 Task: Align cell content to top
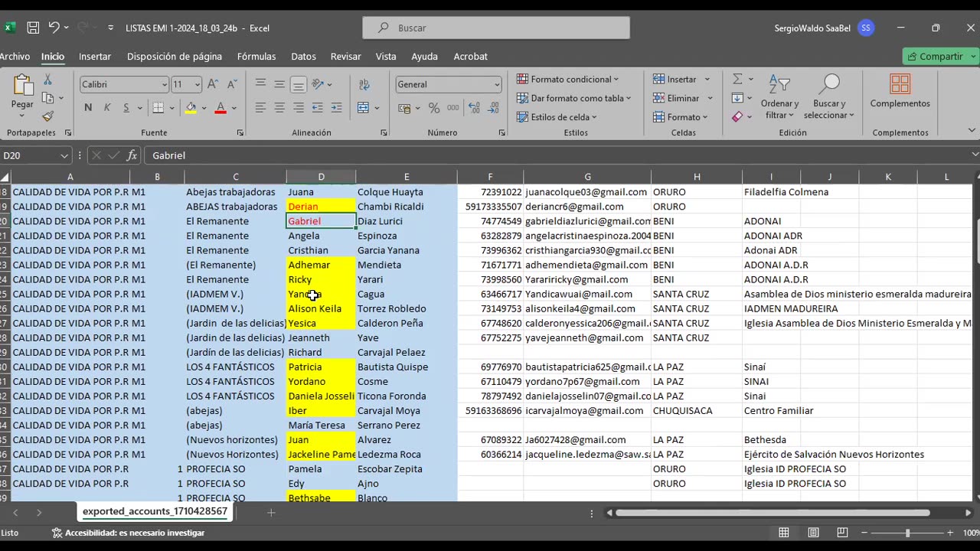pyautogui.click(x=260, y=84)
